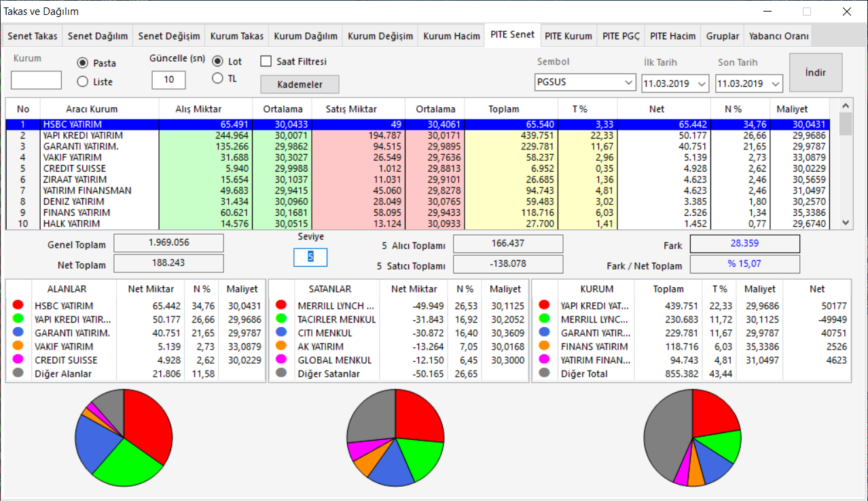Switch to the Senet Takas tab

(33, 36)
